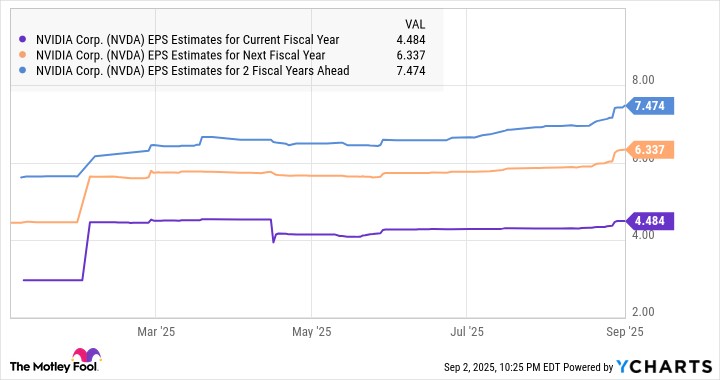Image resolution: width=720 pixels, height=380 pixels.
Task: Click the May '25 x-axis label
Action: 311,332
